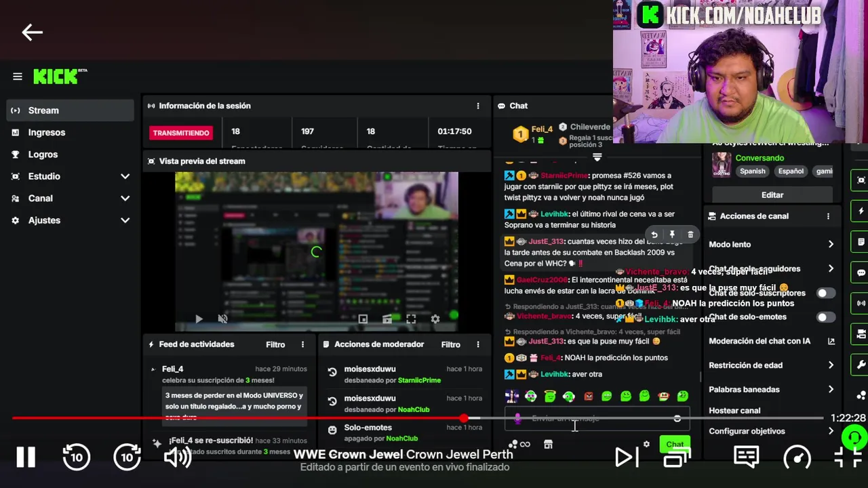Delete the hovered chat message with trash icon
The width and height of the screenshot is (868, 488).
(690, 235)
